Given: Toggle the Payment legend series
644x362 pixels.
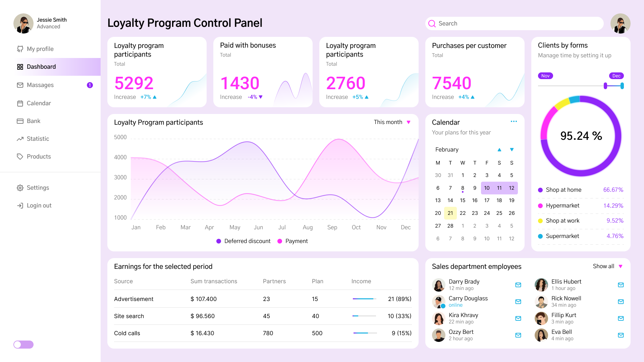Looking at the screenshot, I should click(292, 241).
